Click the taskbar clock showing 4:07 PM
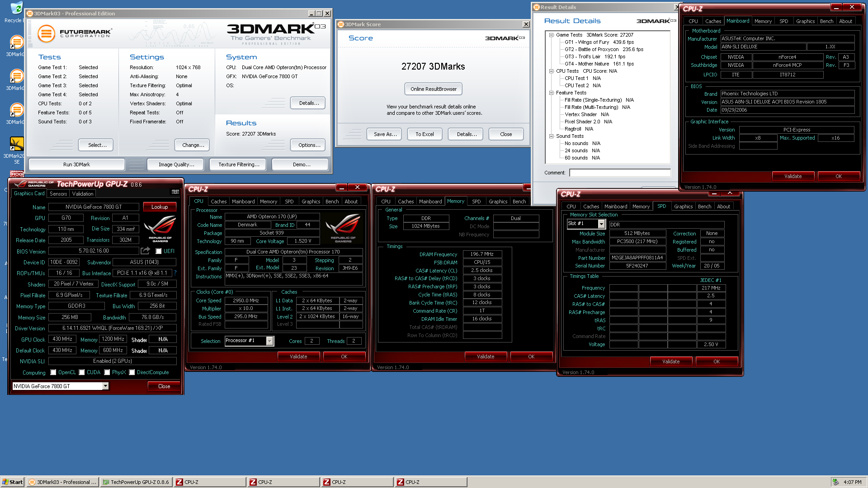Viewport: 868px width, 488px height. [x=853, y=482]
